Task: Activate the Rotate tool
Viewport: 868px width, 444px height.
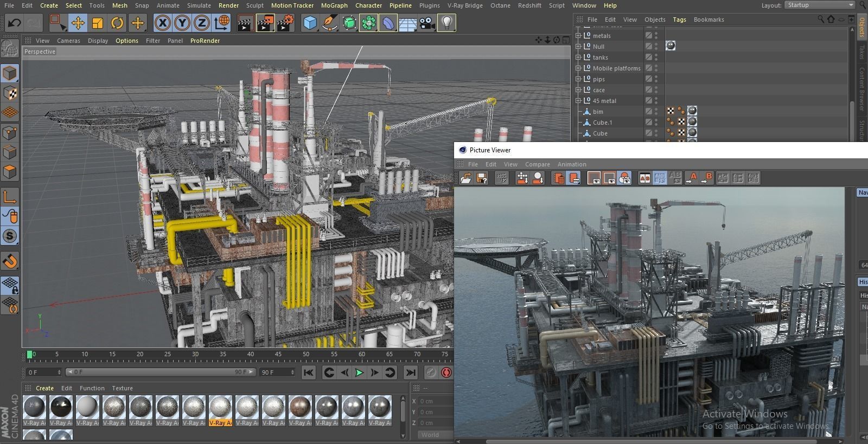Action: pyautogui.click(x=117, y=23)
